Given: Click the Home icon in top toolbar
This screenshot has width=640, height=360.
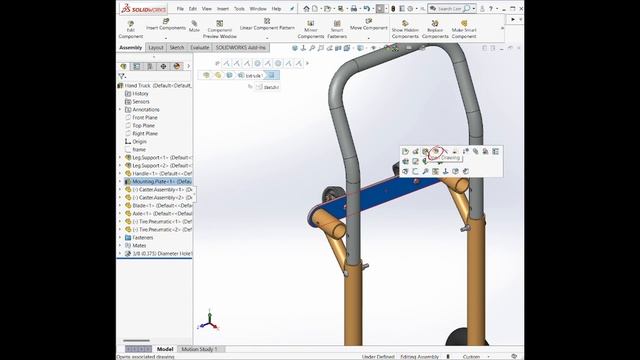Looking at the screenshot, I should click(306, 9).
